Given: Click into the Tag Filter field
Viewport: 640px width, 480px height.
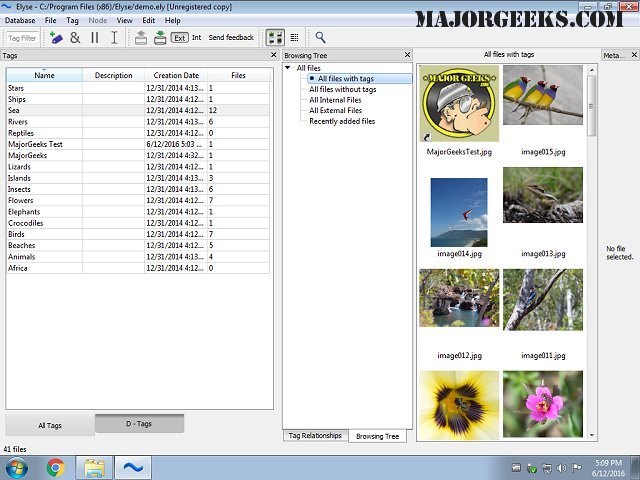Looking at the screenshot, I should coord(22,38).
